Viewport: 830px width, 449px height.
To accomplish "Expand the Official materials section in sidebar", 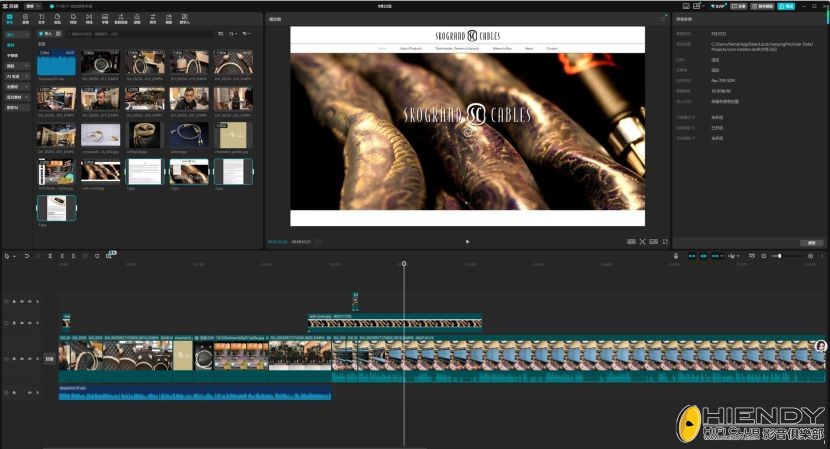I will click(17, 97).
